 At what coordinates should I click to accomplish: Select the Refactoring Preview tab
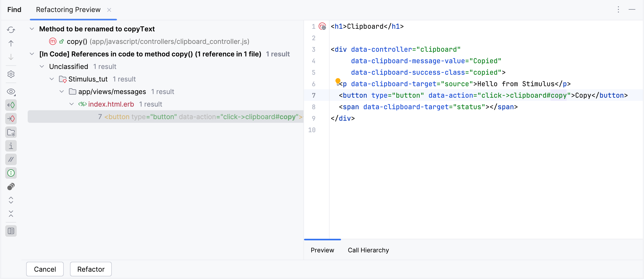(68, 10)
